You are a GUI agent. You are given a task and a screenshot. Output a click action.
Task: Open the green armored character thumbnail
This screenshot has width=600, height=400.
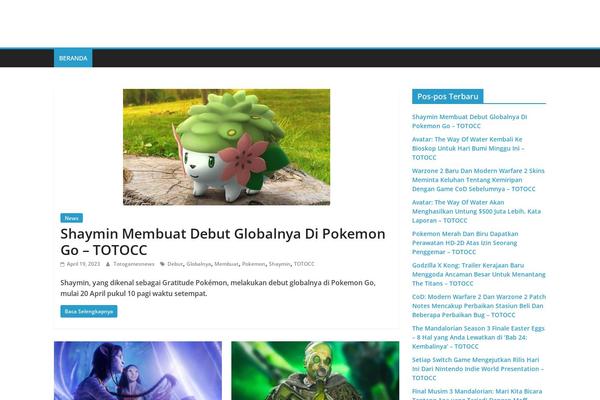[315, 370]
